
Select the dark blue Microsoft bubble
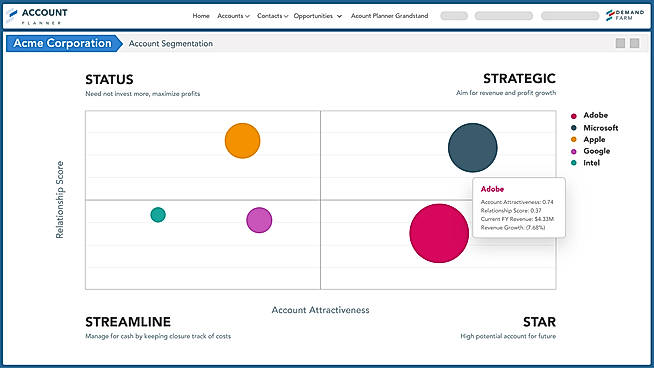(x=473, y=148)
